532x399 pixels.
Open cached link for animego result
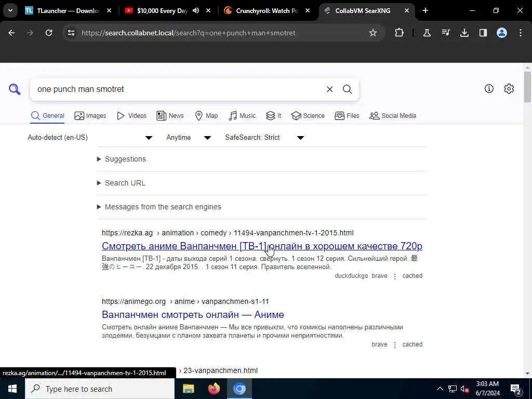(412, 344)
